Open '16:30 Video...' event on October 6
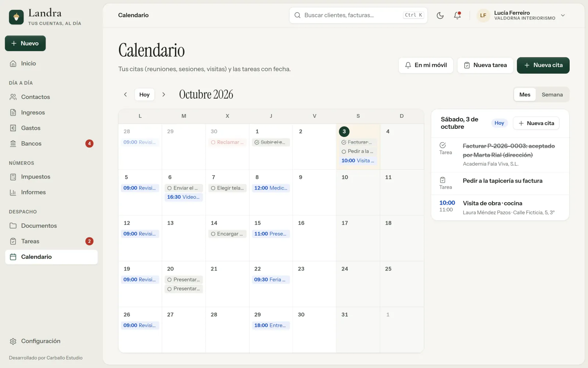 pyautogui.click(x=184, y=197)
